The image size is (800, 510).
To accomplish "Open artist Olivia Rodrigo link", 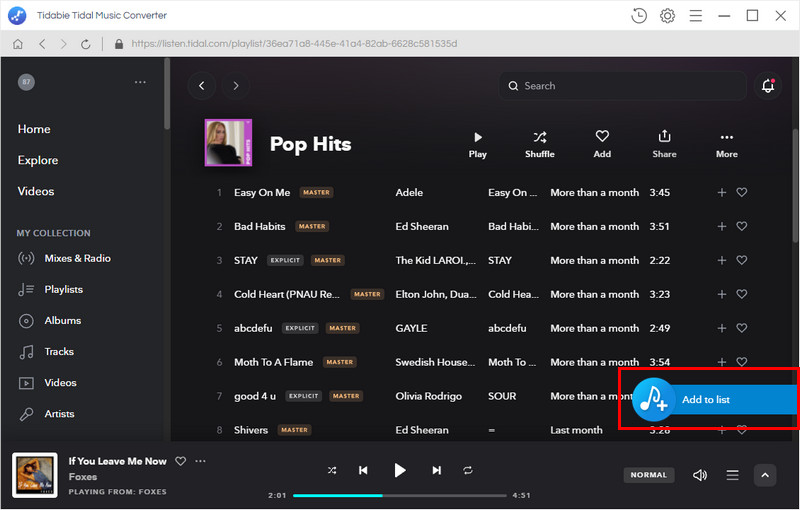I will click(x=429, y=396).
